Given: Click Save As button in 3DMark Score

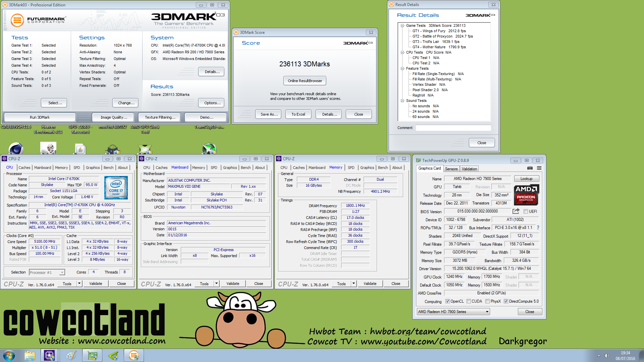Looking at the screenshot, I should pos(269,114).
